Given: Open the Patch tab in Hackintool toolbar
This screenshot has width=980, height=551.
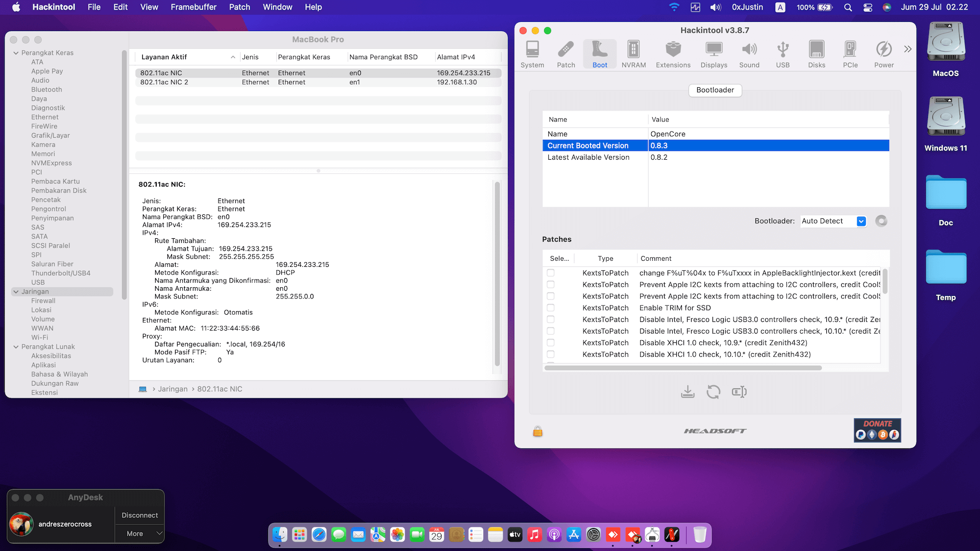Looking at the screenshot, I should (x=566, y=54).
